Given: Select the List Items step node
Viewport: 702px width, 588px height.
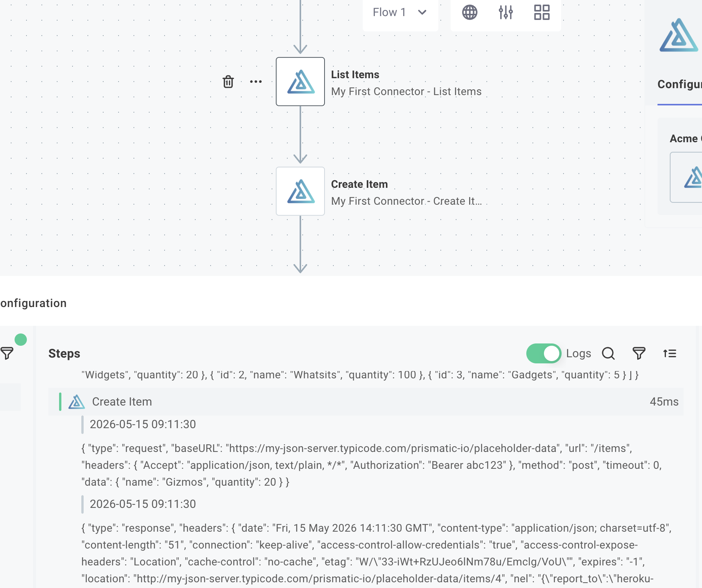Looking at the screenshot, I should coord(300,82).
